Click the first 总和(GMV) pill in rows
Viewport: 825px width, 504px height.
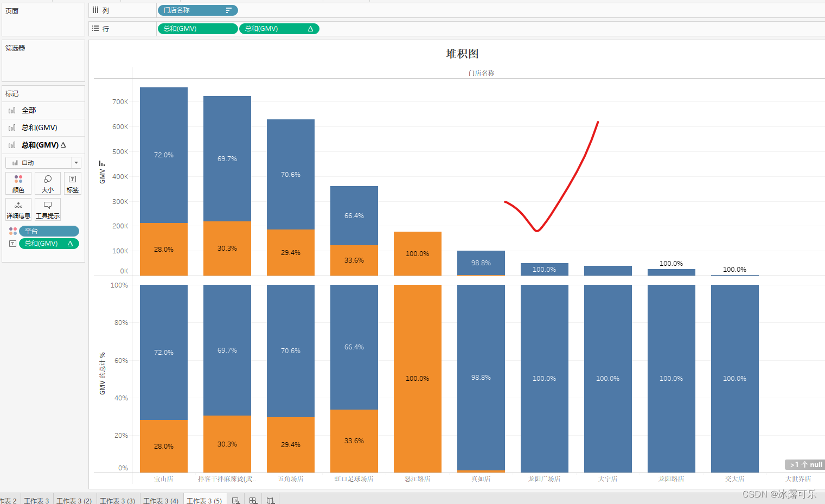[x=197, y=29]
